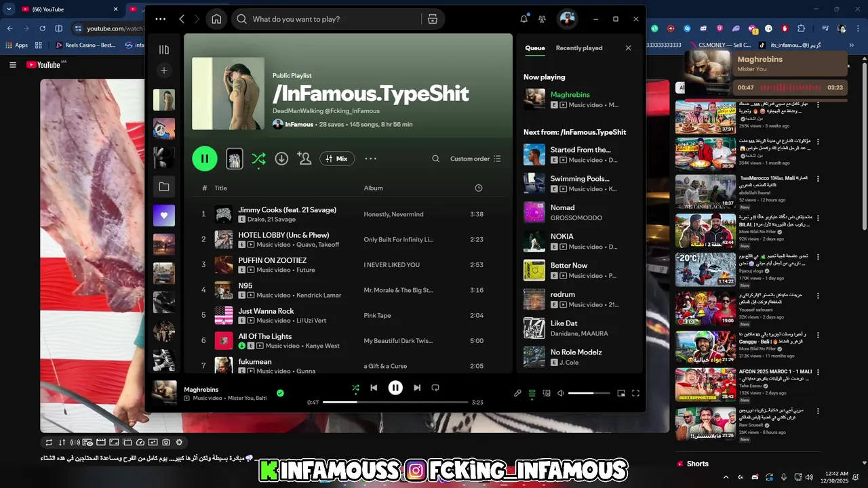Seek on Maghrebins media overlay waveform
Screen dimensions: 868x488
click(x=791, y=87)
